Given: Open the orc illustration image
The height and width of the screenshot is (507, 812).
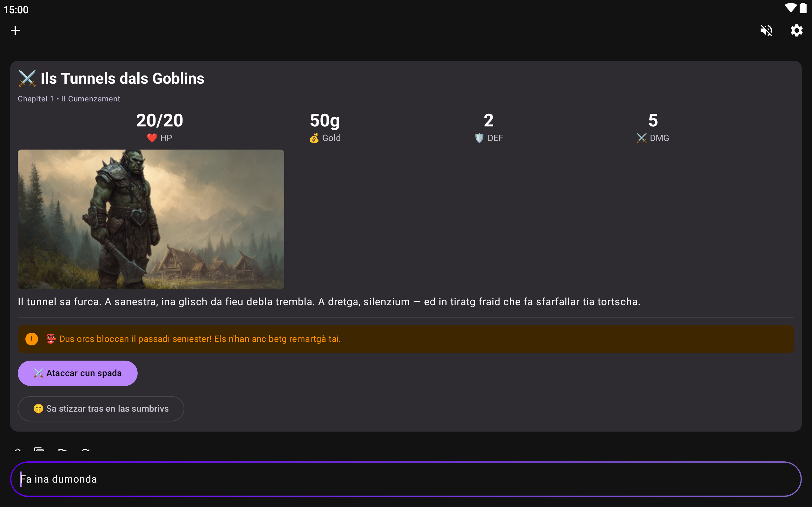Looking at the screenshot, I should tap(151, 219).
